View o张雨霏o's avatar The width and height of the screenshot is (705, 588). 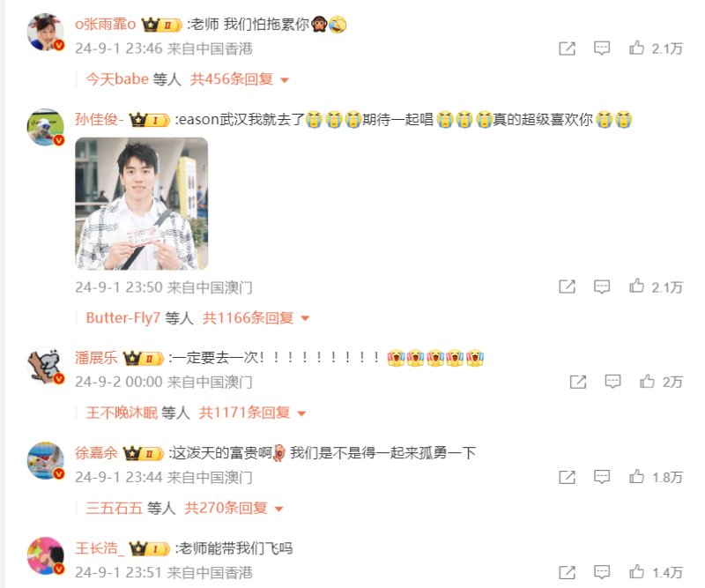pos(46,32)
